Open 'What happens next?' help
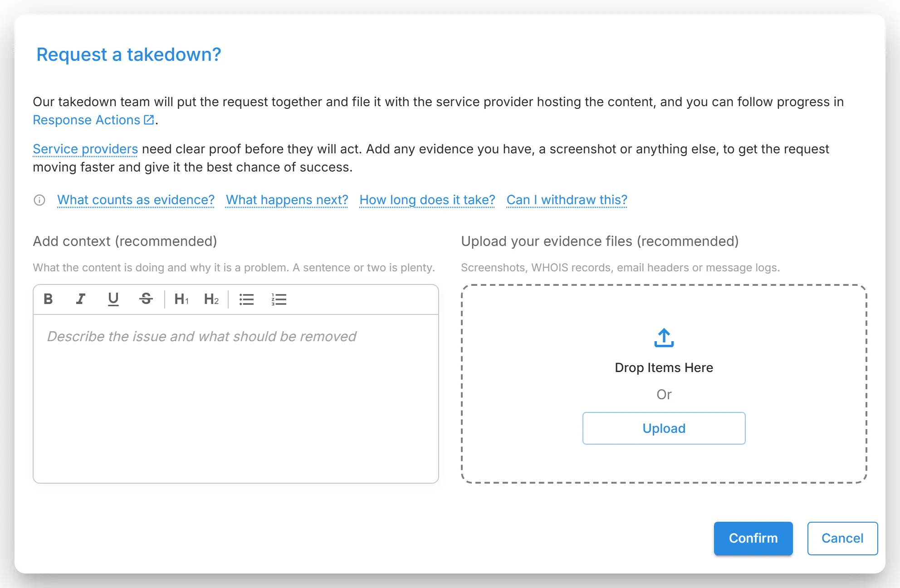The height and width of the screenshot is (588, 900). [287, 200]
